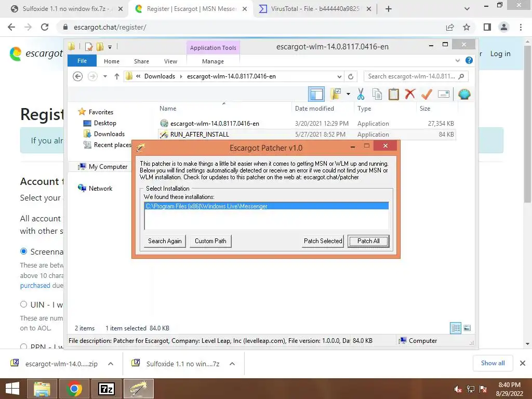Click the Search Again button
The height and width of the screenshot is (399, 532).
tap(165, 241)
